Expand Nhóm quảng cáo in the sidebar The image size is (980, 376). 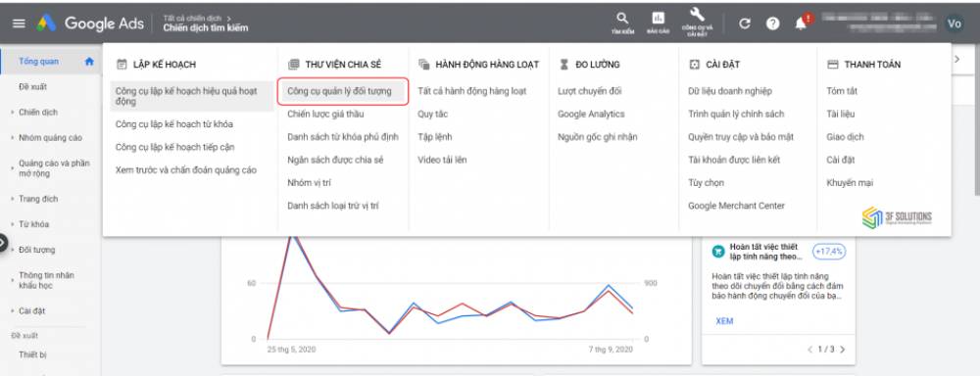(50, 138)
